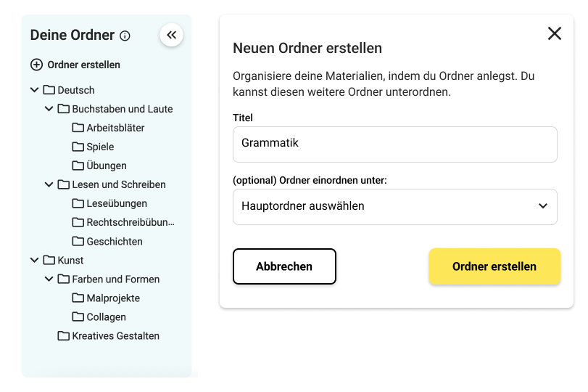Click the plus icon for Ordner erstellen

click(36, 65)
